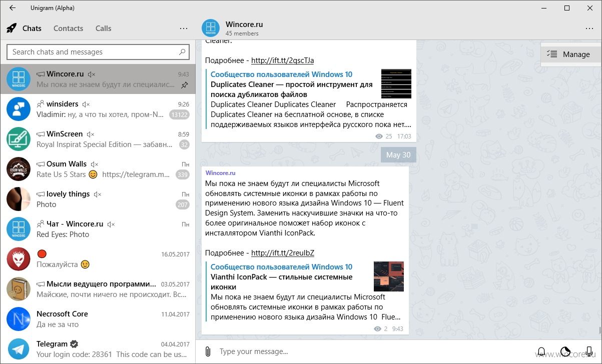Click Duplicates Cleaner preview thumbnail
Image resolution: width=602 pixels, height=364 pixels.
(x=396, y=84)
